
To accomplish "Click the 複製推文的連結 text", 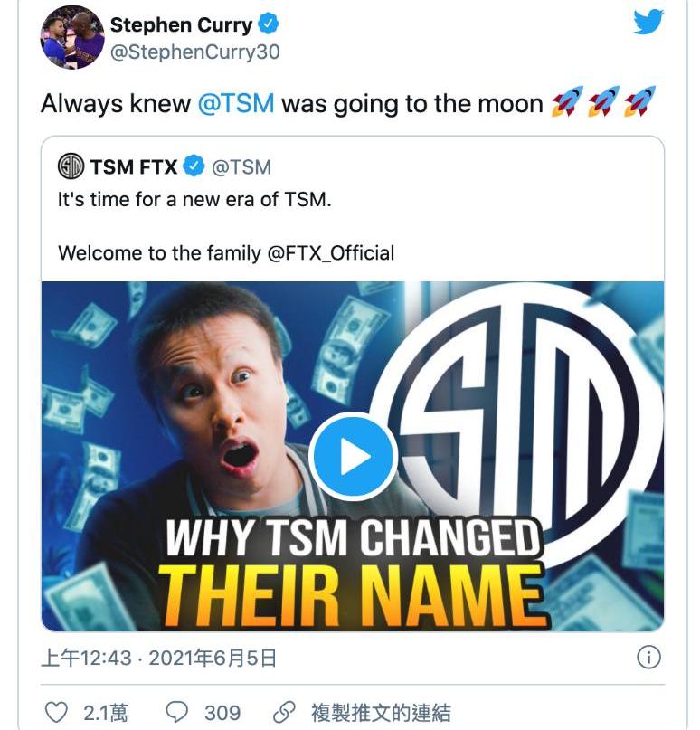I will pos(381,713).
